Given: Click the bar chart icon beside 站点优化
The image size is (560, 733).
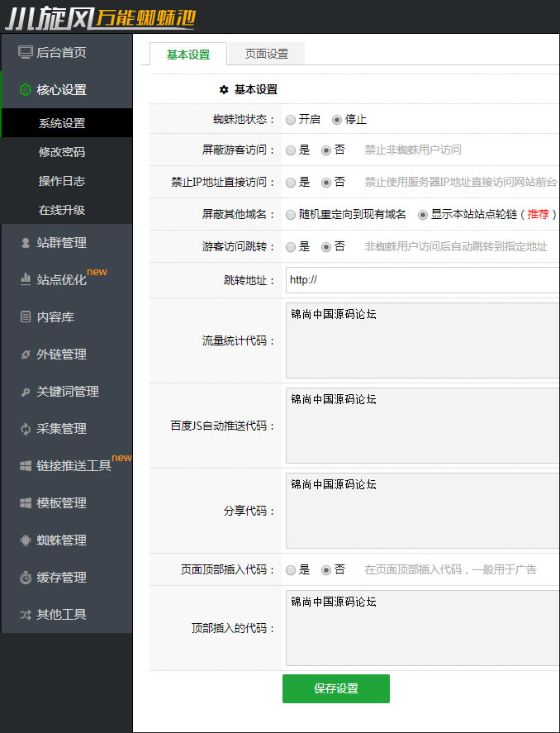Looking at the screenshot, I should tap(26, 279).
